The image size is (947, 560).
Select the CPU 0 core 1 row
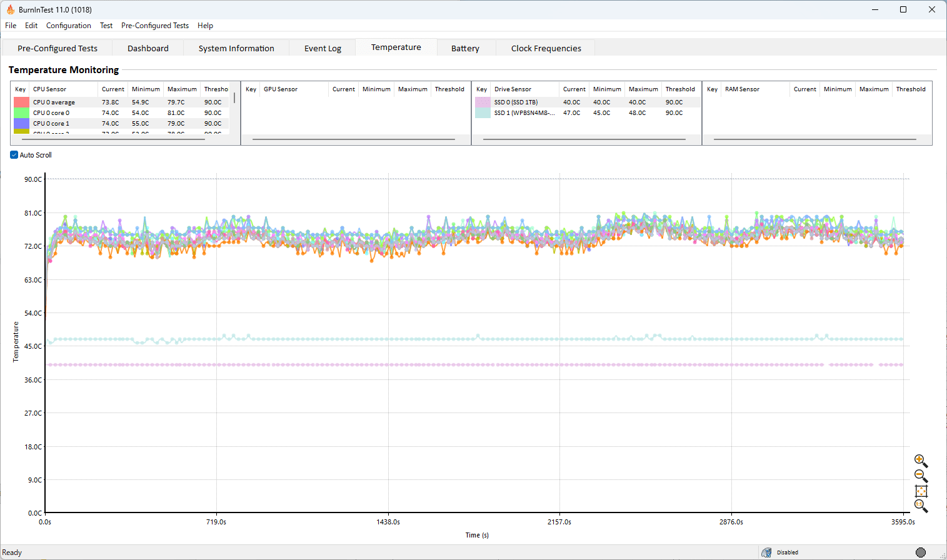click(51, 124)
